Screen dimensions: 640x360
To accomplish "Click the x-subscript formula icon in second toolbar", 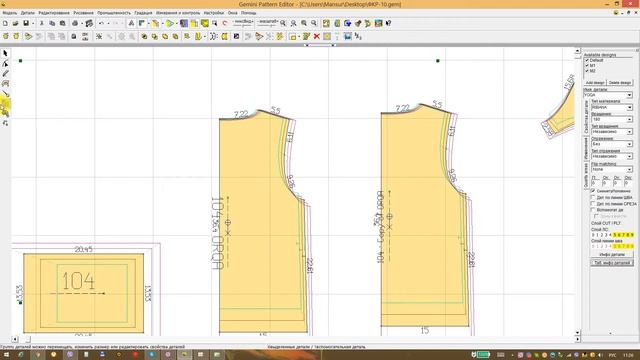I will click(358, 36).
